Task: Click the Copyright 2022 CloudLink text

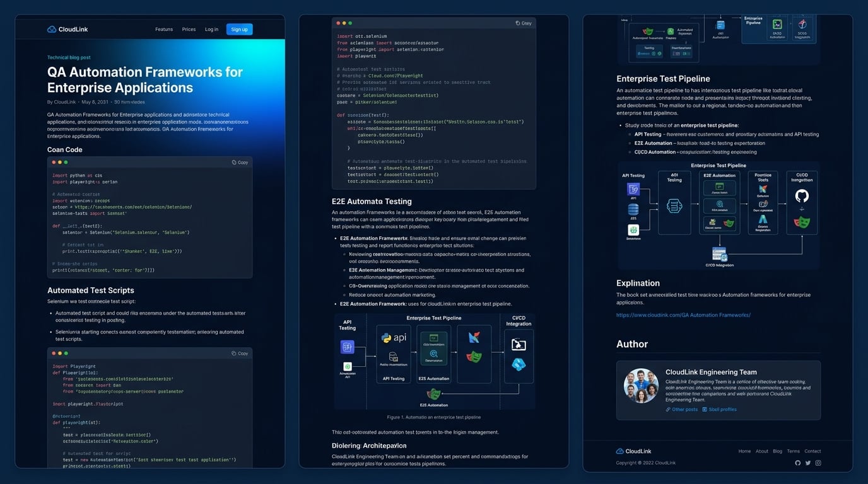Action: click(645, 463)
